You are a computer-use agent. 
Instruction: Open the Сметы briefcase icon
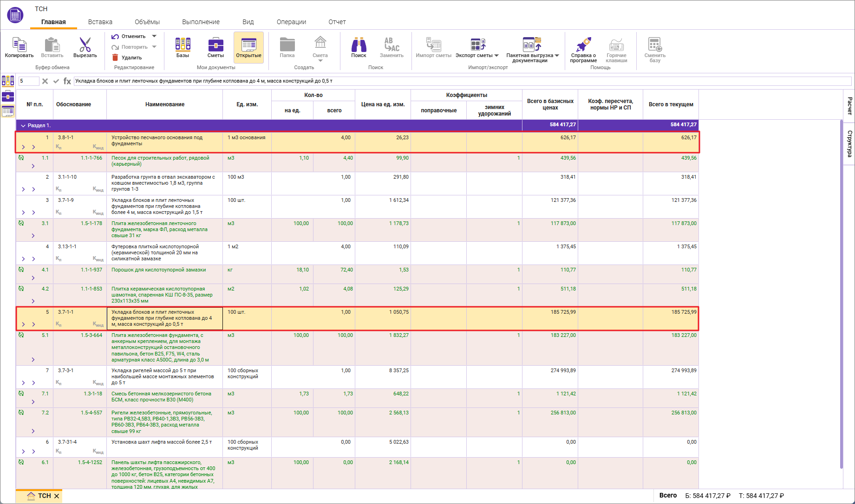click(215, 45)
